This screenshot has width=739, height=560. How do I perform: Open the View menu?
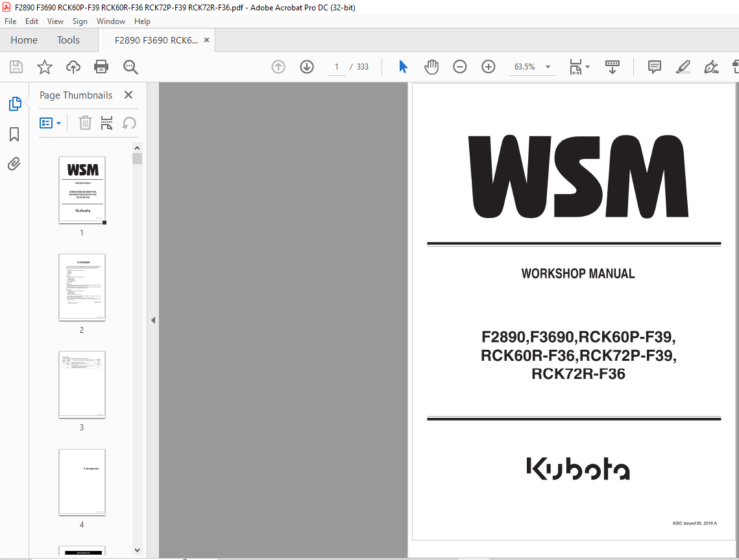(x=55, y=21)
